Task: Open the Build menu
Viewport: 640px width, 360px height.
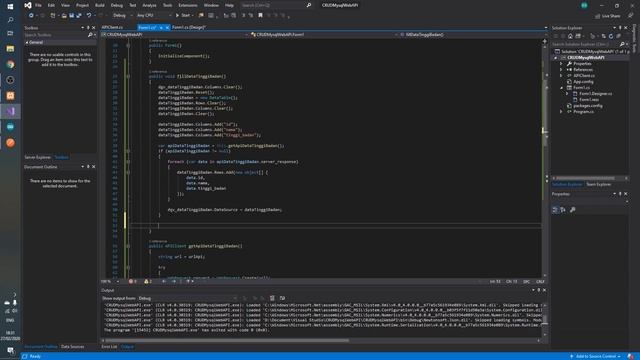Action: point(100,5)
